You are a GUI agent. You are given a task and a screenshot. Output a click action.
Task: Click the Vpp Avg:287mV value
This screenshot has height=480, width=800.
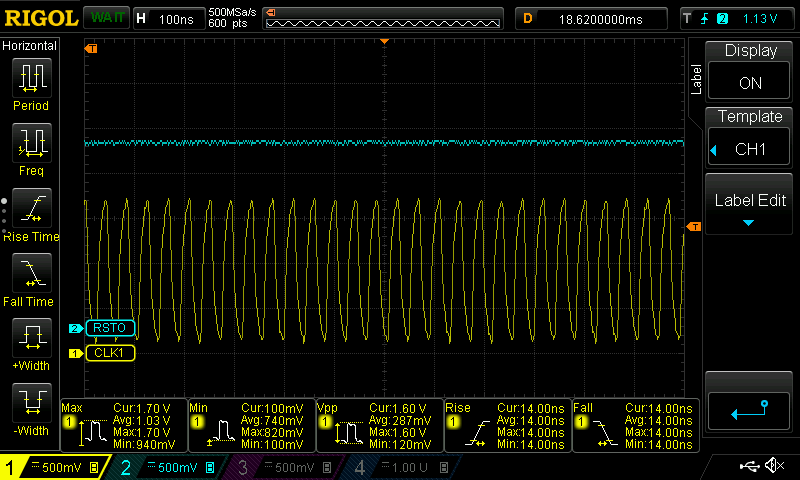coord(399,421)
